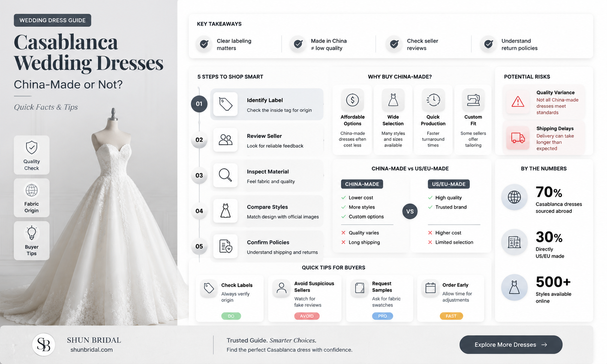The width and height of the screenshot is (607, 364).
Task: Click the step number 03 circle
Action: coord(199,175)
